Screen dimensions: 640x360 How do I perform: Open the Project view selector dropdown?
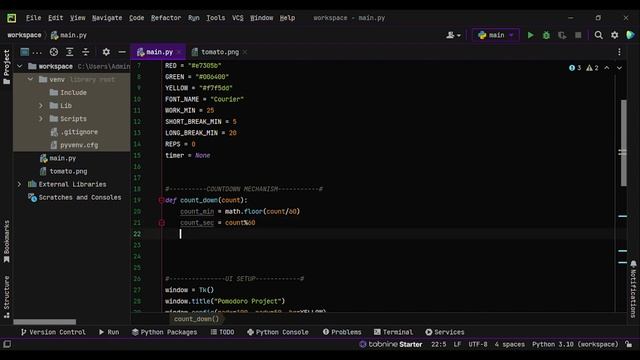30,52
